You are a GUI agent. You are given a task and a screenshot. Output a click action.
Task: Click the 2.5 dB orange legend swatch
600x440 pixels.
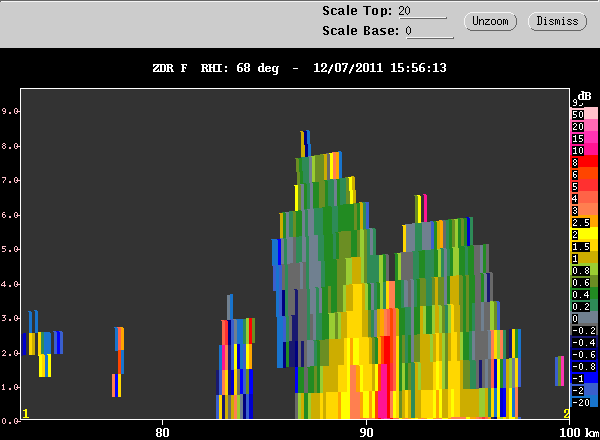tap(584, 222)
